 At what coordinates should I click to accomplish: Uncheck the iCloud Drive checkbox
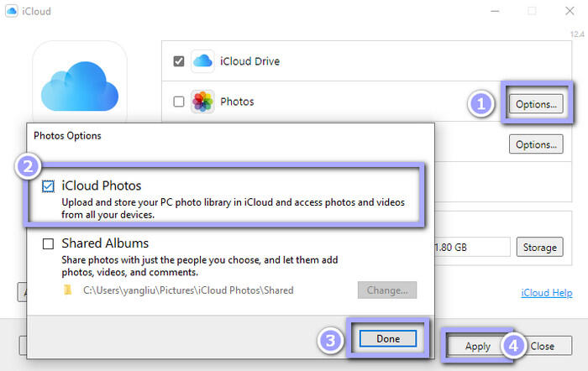178,61
